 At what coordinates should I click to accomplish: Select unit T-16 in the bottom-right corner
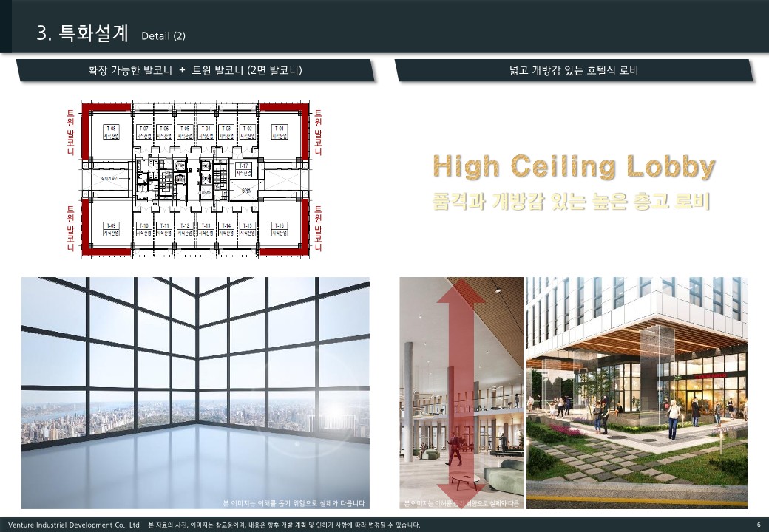280,228
